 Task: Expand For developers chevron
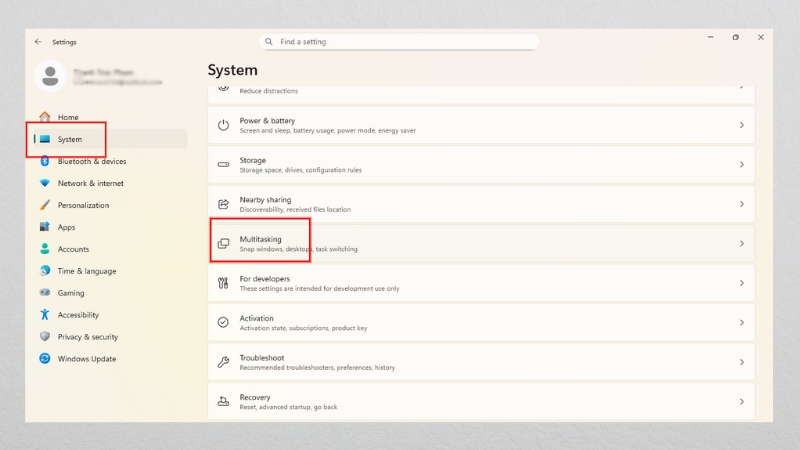click(x=742, y=283)
